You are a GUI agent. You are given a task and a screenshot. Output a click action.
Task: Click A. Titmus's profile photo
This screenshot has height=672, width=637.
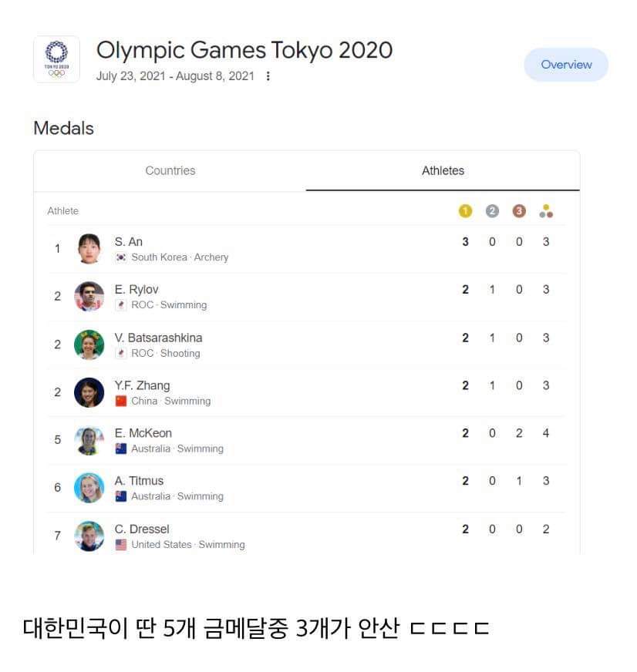tap(89, 488)
